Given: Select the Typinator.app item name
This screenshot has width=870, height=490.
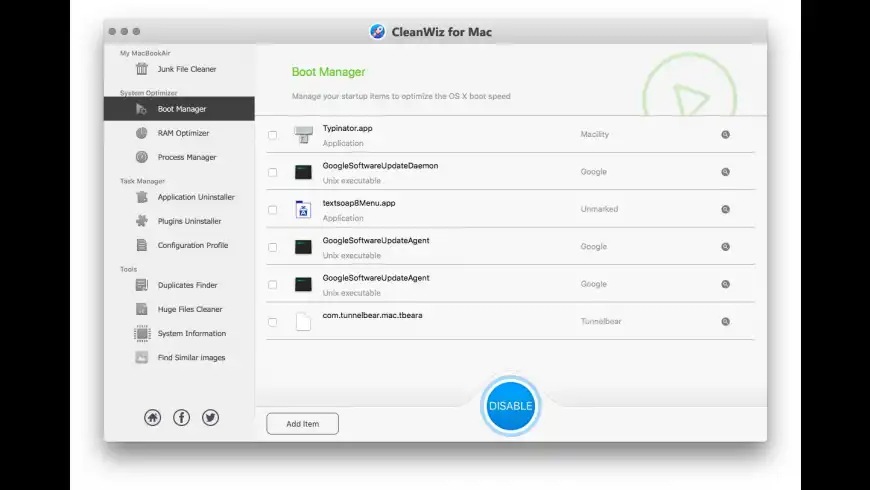Looking at the screenshot, I should [x=347, y=128].
